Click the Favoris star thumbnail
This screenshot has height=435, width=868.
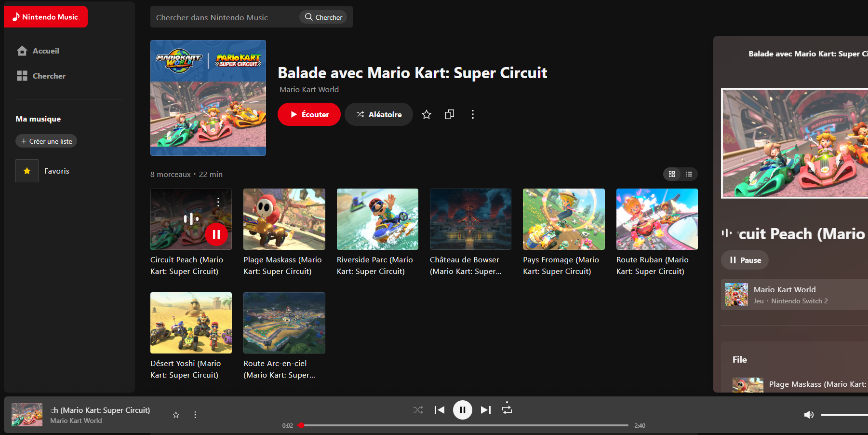coord(27,171)
